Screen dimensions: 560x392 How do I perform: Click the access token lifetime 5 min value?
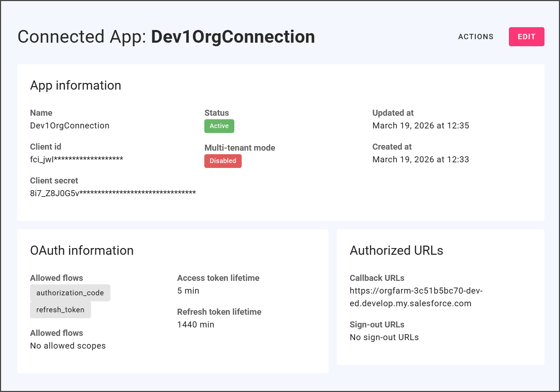point(188,291)
